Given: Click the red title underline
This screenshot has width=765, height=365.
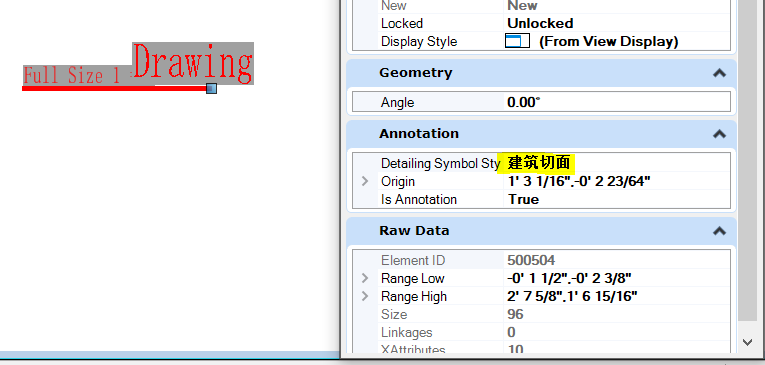Looking at the screenshot, I should (114, 88).
